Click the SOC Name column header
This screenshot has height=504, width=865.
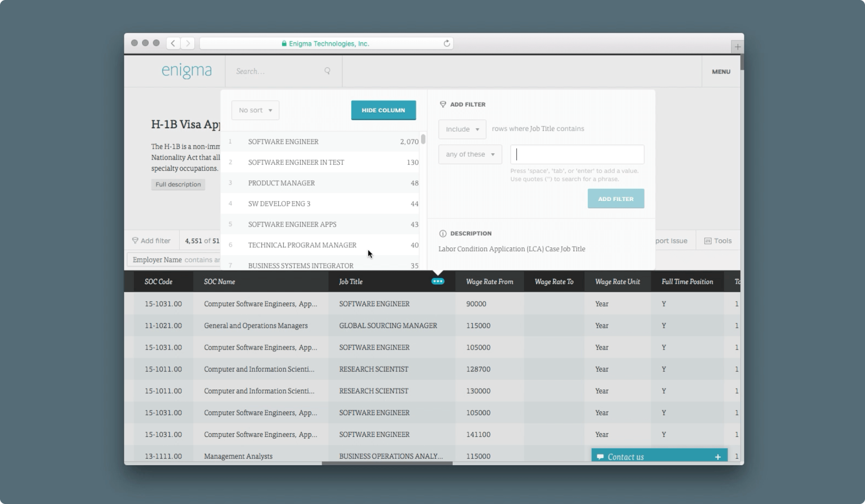[x=261, y=281]
